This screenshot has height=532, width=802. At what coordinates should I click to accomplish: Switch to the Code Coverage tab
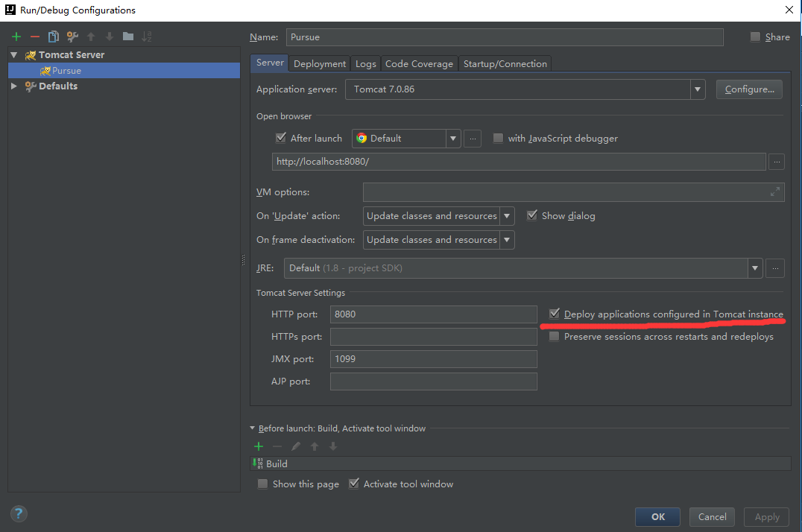click(419, 63)
